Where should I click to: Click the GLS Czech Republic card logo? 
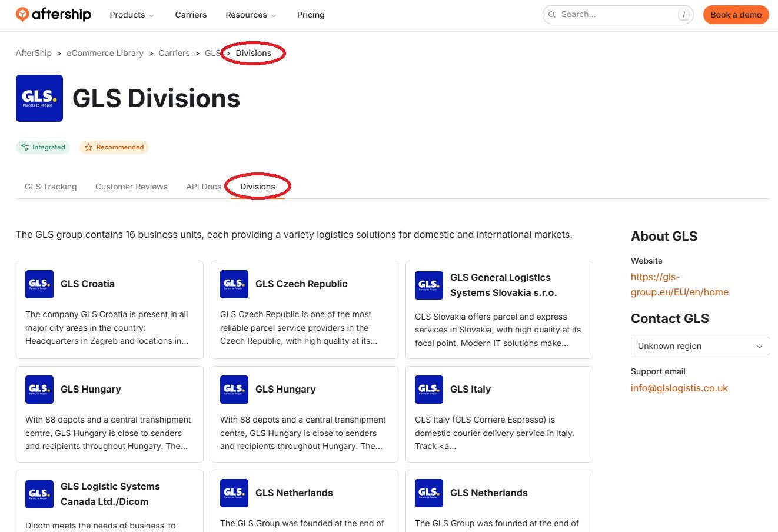(234, 284)
